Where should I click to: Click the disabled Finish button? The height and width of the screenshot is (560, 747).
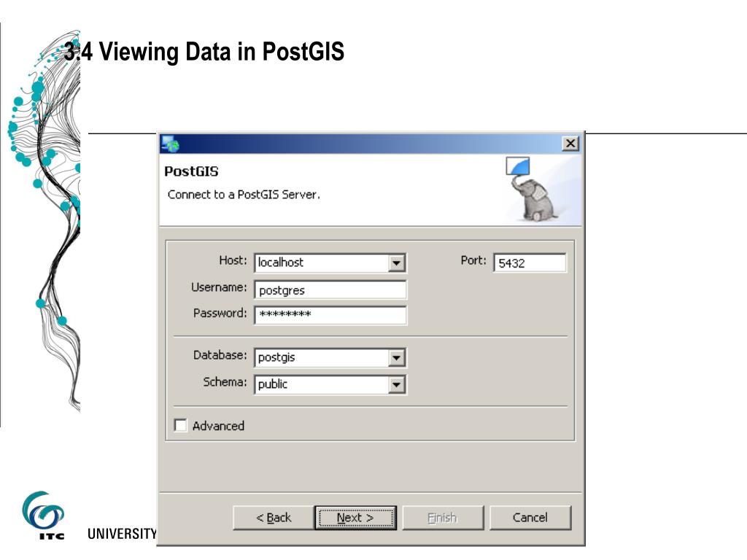[443, 518]
